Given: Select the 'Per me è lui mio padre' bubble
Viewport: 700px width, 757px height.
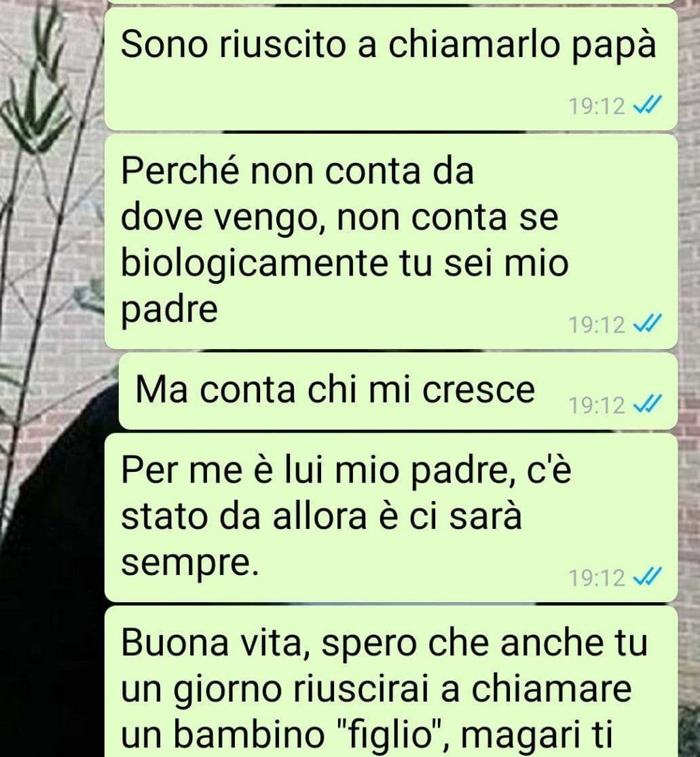Looking at the screenshot, I should point(391,517).
